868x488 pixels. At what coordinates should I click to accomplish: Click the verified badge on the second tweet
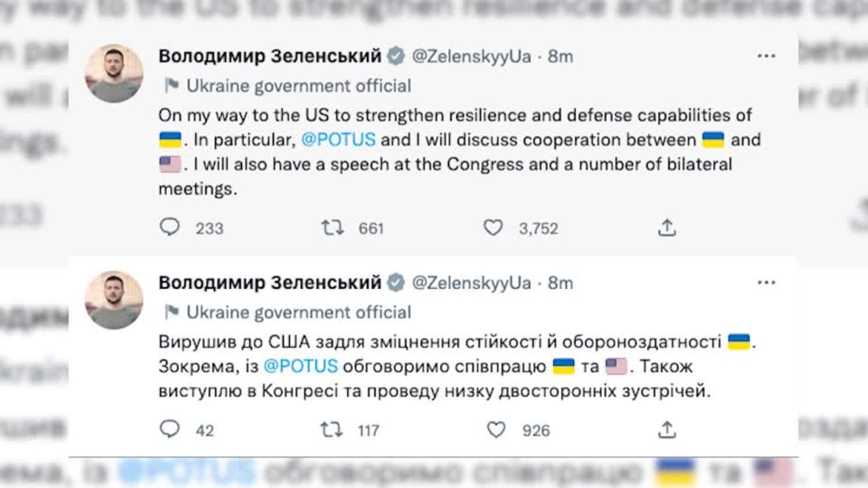tap(396, 282)
